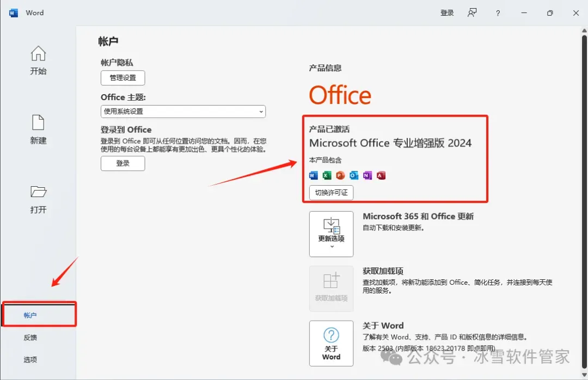
Task: Click the 产品信息 heading
Action: pos(325,68)
